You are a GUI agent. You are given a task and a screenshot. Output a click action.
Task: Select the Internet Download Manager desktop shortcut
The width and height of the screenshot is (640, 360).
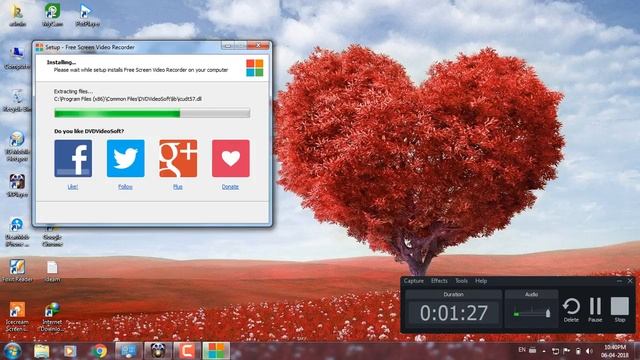tap(52, 316)
